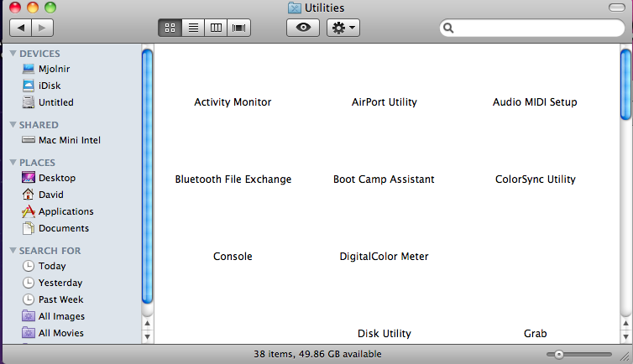
Task: Click the Past Week clock icon
Action: tap(29, 299)
